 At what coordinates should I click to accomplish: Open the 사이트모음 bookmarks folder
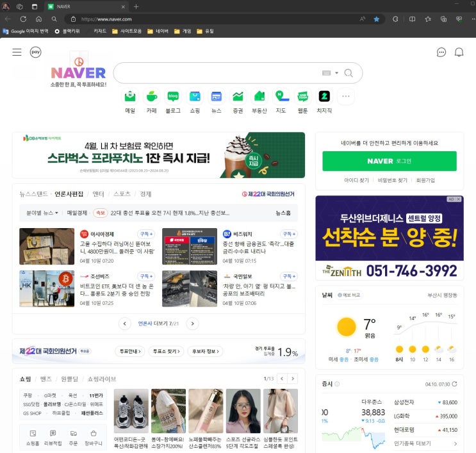click(127, 31)
